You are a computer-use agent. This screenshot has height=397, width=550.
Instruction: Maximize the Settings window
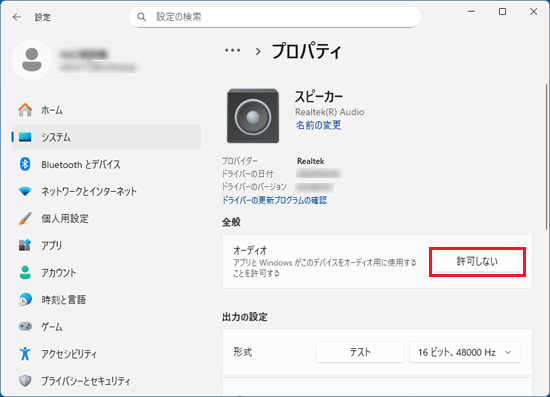(502, 12)
